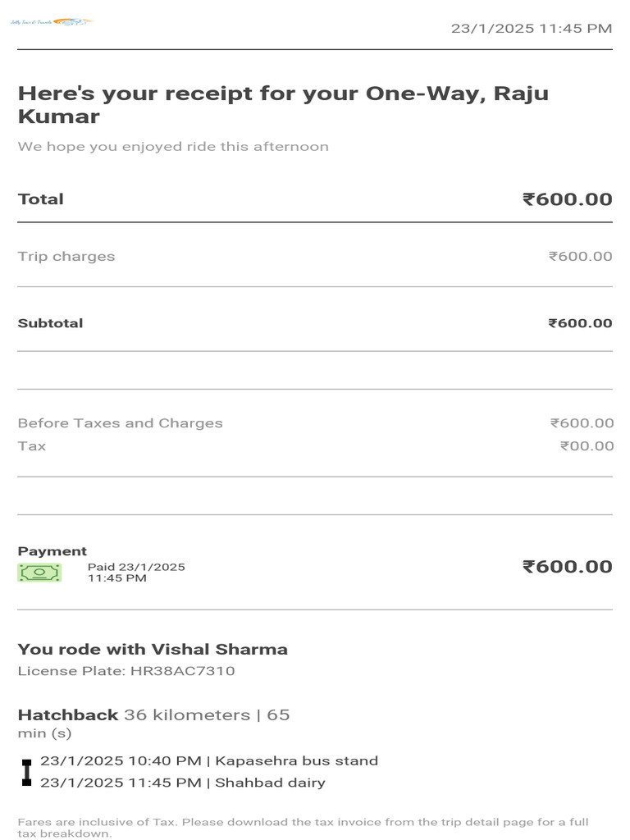Click the ₹00.00 Tax amount
Viewport: 630px width, 840px height.
point(587,446)
